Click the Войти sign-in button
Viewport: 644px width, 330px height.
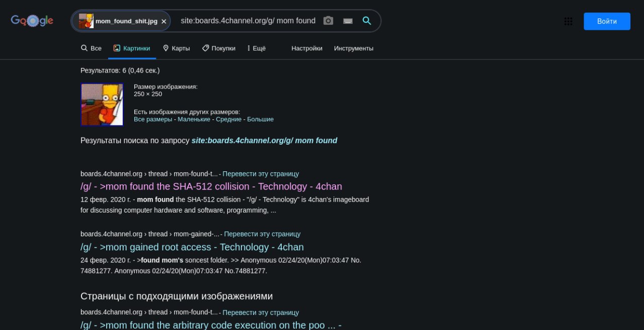607,21
